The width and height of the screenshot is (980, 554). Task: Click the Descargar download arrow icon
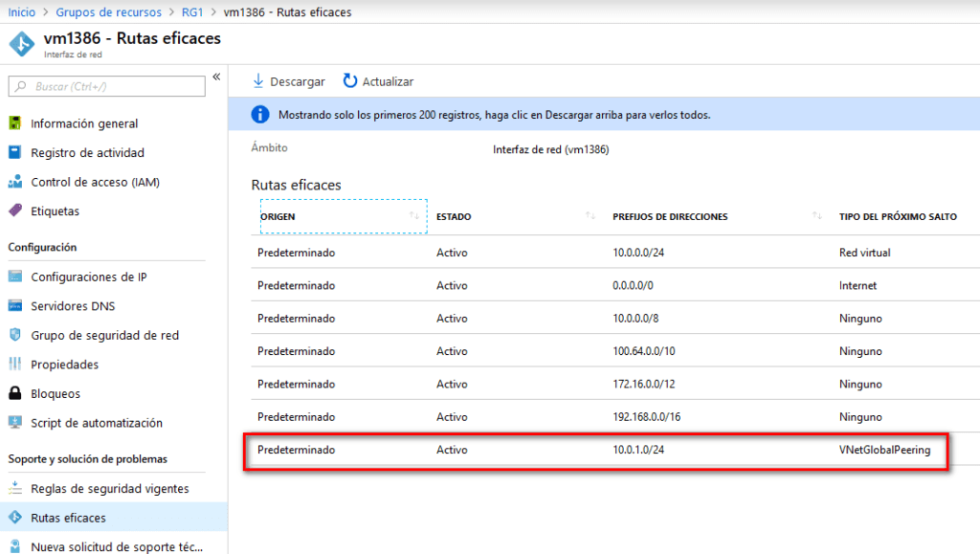click(258, 81)
